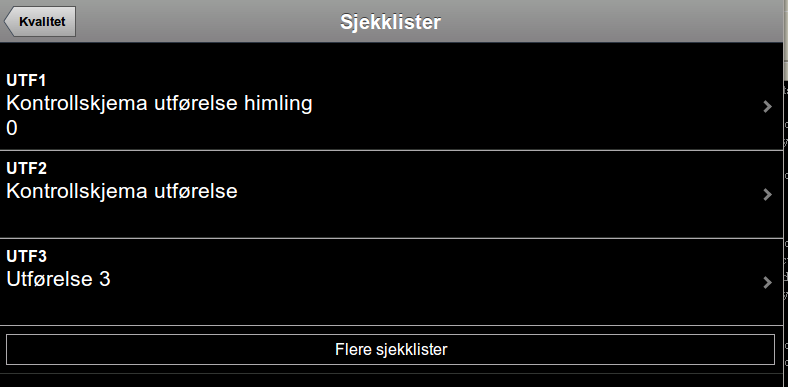Open UTF1 via its right chevron
Viewport: 788px width, 387px height.
(x=767, y=106)
